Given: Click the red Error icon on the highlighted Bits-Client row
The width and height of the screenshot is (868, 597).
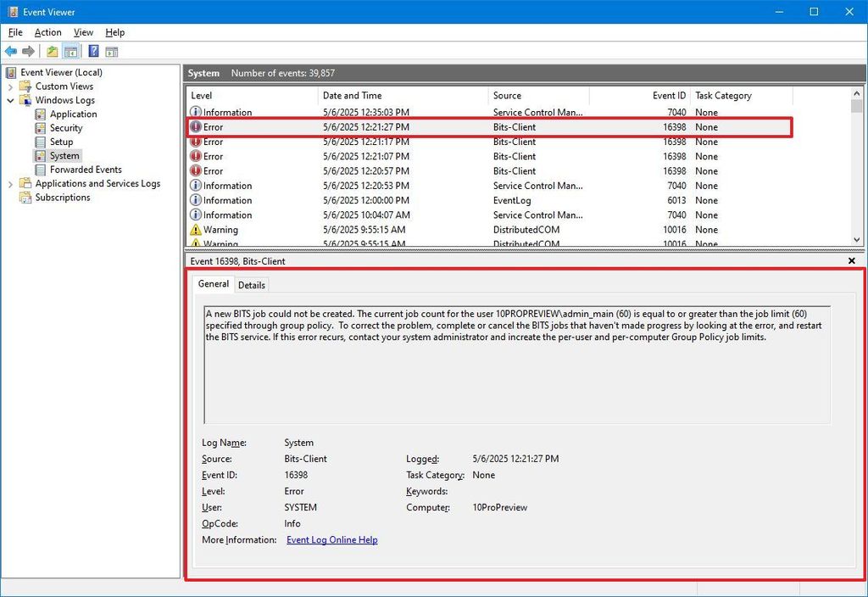Looking at the screenshot, I should click(196, 126).
